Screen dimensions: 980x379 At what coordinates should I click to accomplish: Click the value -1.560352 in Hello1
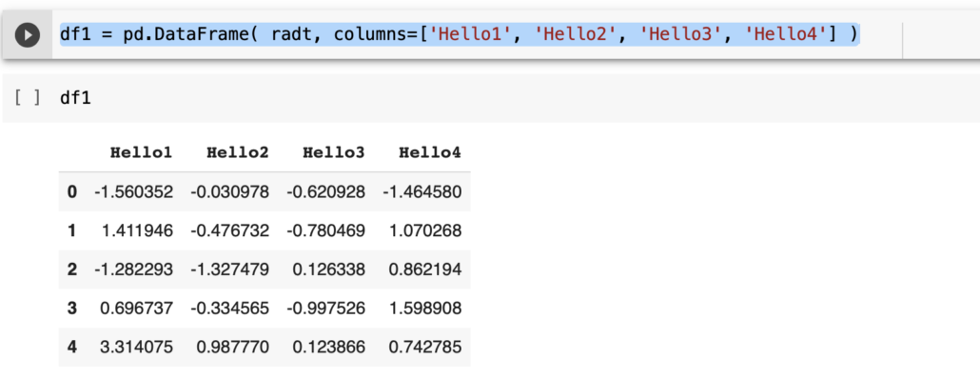coord(134,192)
